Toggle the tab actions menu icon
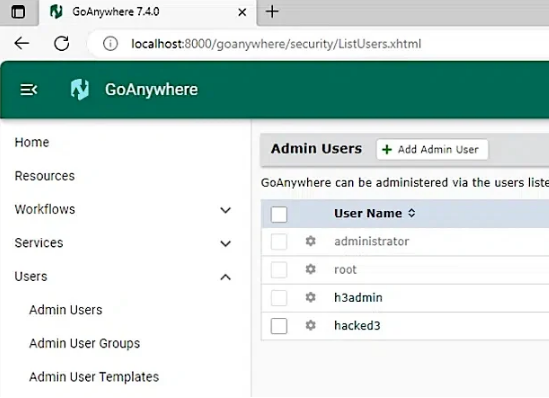 tap(18, 12)
